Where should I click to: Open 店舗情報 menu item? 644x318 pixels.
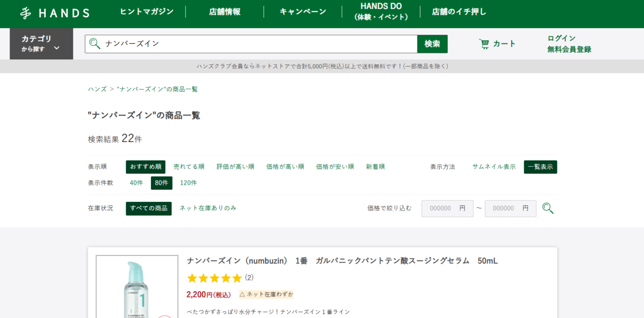pos(224,12)
